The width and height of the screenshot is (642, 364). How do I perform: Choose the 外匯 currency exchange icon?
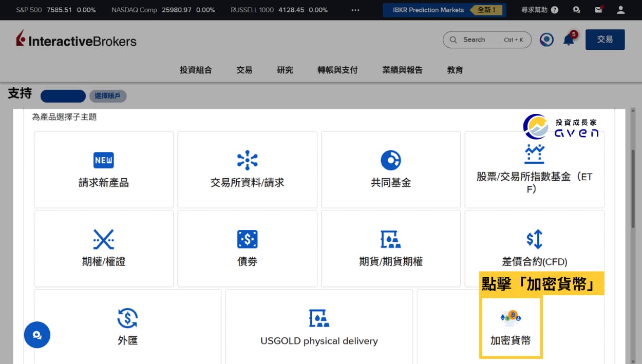click(127, 318)
